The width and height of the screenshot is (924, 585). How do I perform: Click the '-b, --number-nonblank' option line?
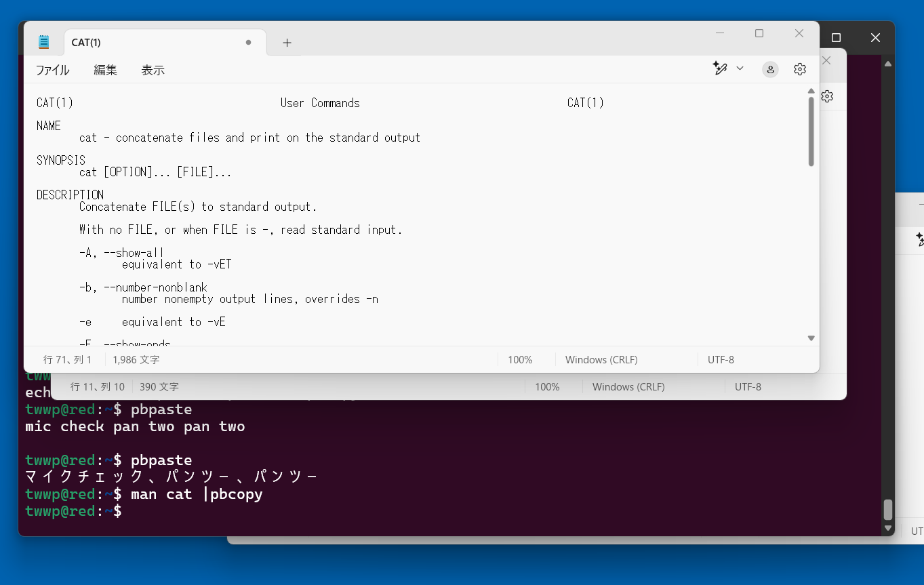(143, 287)
